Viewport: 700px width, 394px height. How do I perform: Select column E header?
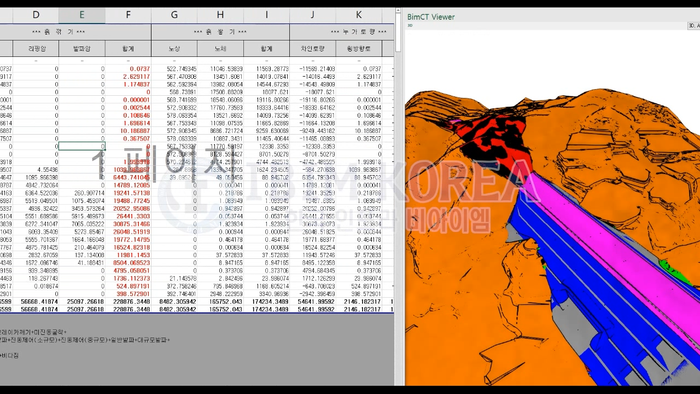82,15
